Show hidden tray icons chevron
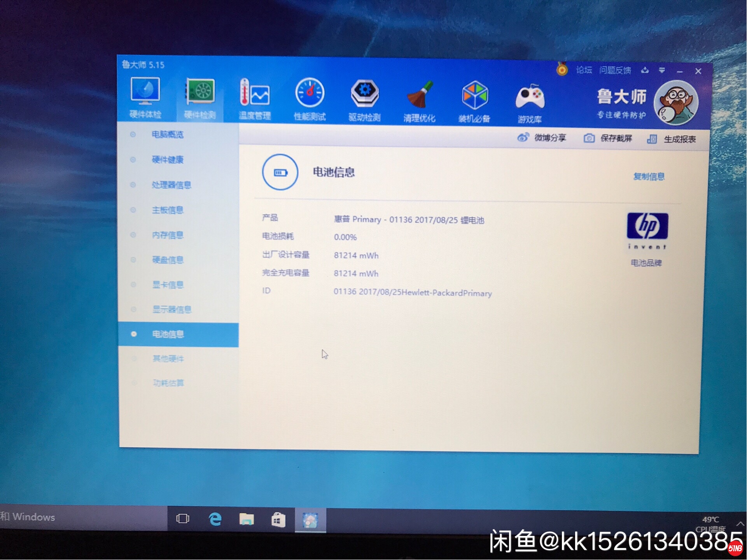This screenshot has width=747, height=560. click(740, 524)
